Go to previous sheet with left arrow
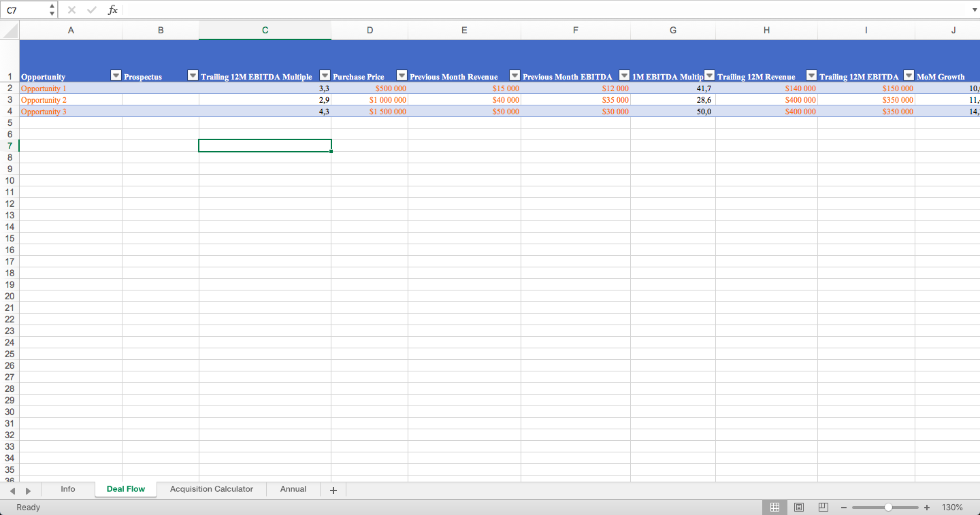Screen dimensions: 980x515 tap(12, 490)
